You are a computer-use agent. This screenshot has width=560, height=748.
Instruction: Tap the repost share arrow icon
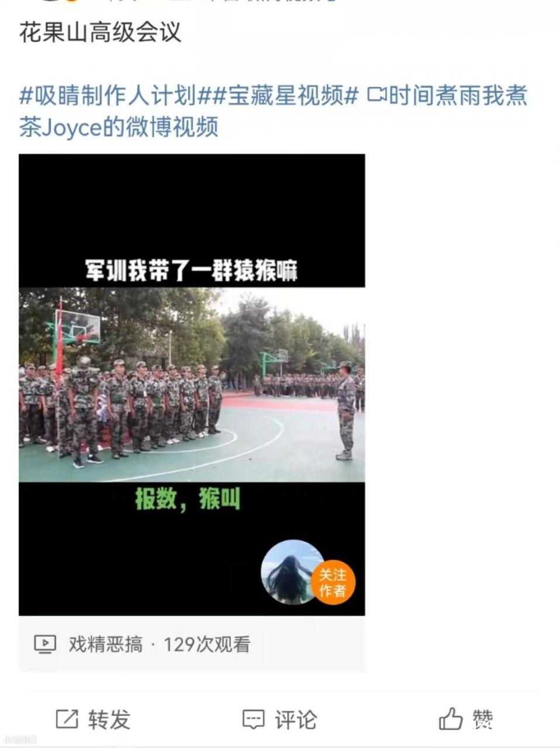[67, 719]
